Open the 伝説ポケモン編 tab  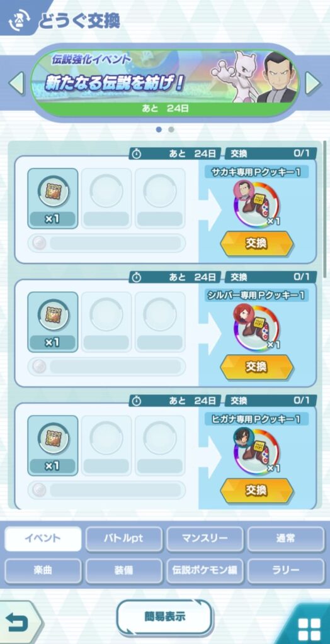pos(205,571)
